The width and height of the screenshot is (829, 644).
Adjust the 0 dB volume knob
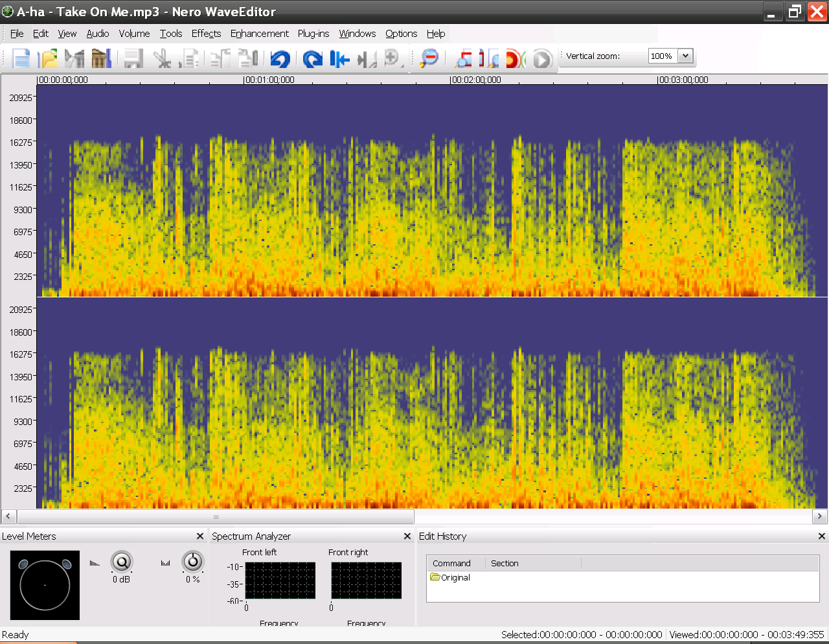122,562
